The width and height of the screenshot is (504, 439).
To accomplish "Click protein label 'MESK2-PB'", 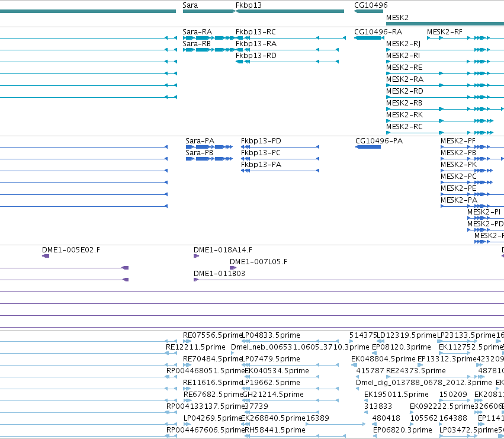I will [x=458, y=153].
